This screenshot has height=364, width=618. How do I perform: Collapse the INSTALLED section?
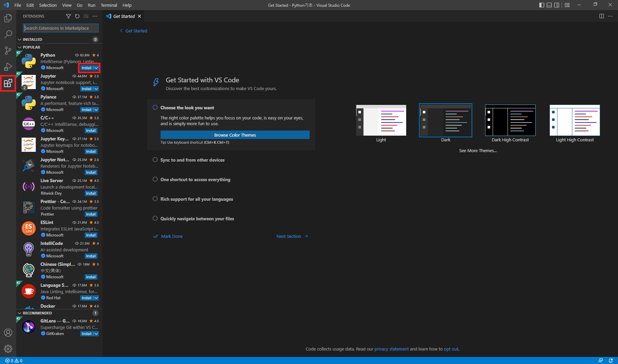tap(20, 39)
